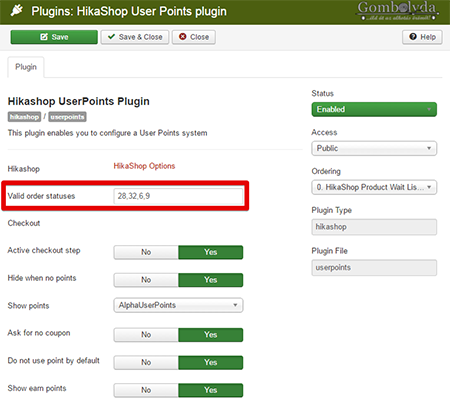Set Show earn points to Yes
The height and width of the screenshot is (411, 450).
click(x=211, y=390)
